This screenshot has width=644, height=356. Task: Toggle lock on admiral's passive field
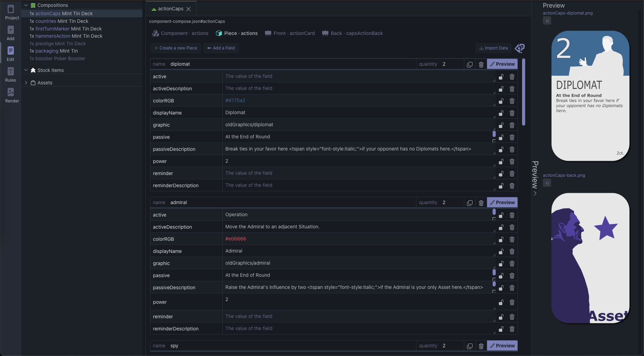(501, 275)
